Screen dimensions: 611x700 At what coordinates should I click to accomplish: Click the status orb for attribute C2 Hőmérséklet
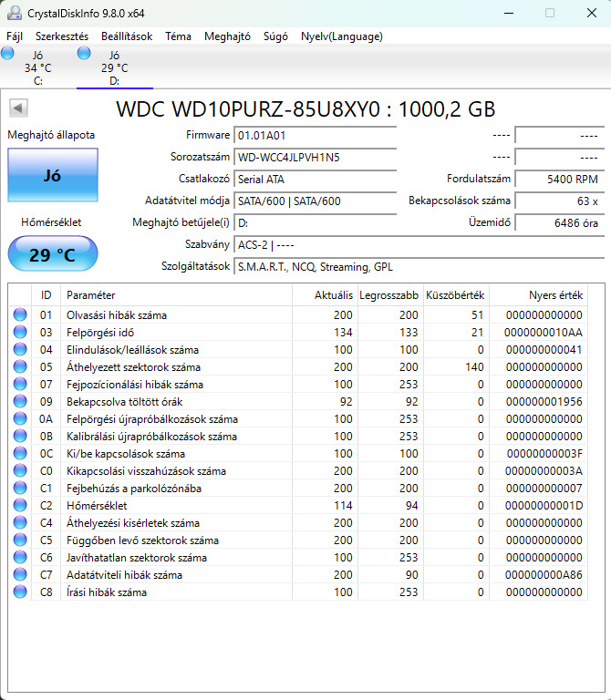point(20,505)
